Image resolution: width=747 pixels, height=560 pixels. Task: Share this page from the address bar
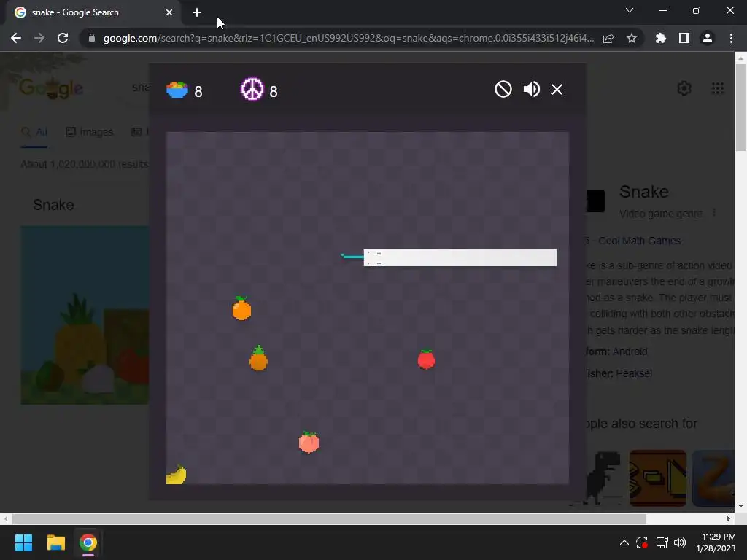click(608, 38)
